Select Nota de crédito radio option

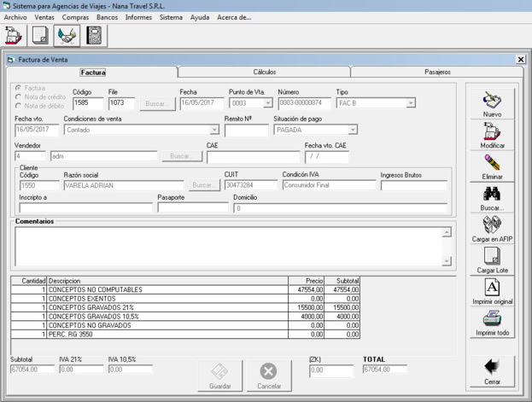(19, 96)
